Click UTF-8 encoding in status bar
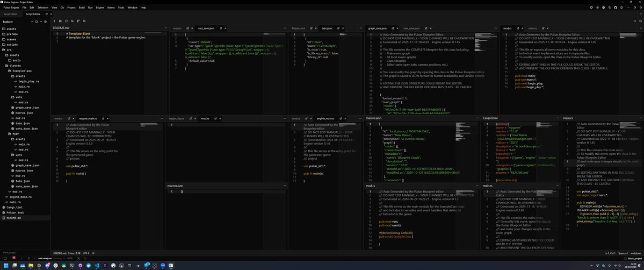 coord(86,253)
